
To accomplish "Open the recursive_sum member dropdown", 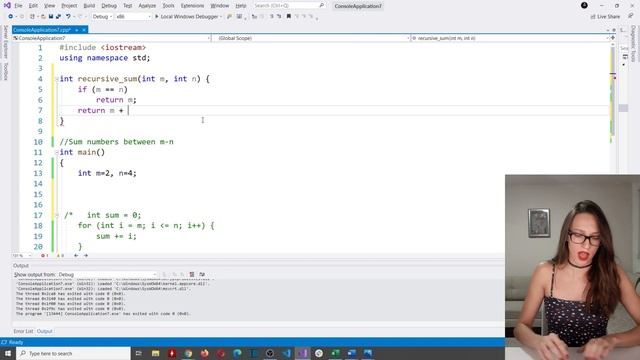I will (510, 38).
